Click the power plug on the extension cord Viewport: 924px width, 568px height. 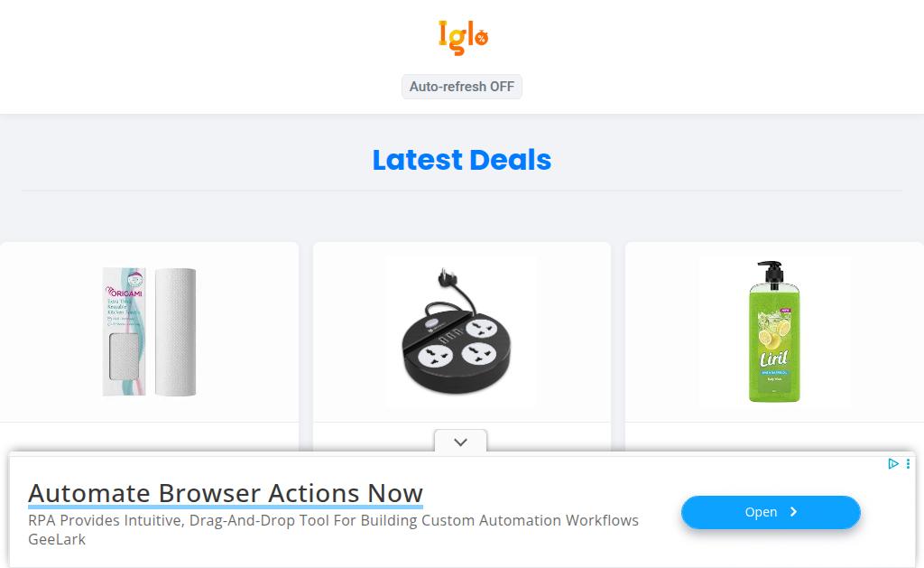(x=447, y=279)
